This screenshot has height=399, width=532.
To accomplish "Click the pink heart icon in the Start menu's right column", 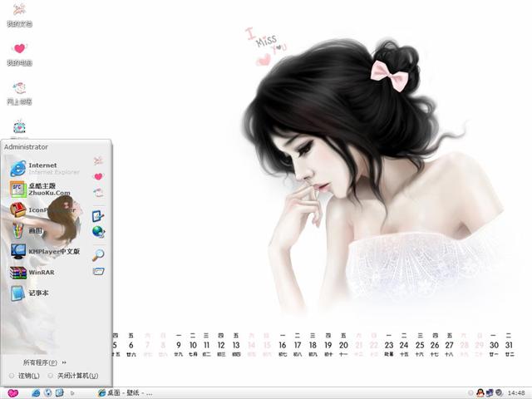I will [98, 176].
